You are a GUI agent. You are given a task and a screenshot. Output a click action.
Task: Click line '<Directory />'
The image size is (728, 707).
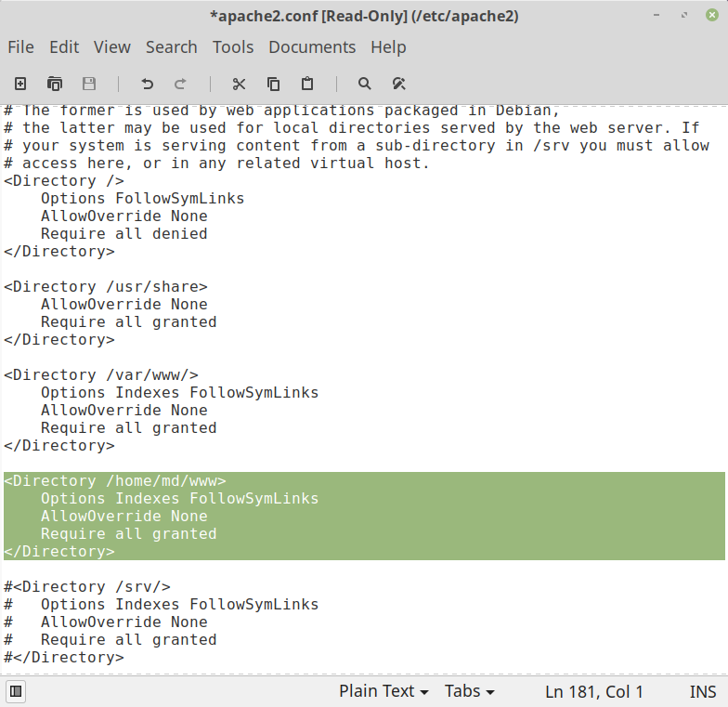63,180
